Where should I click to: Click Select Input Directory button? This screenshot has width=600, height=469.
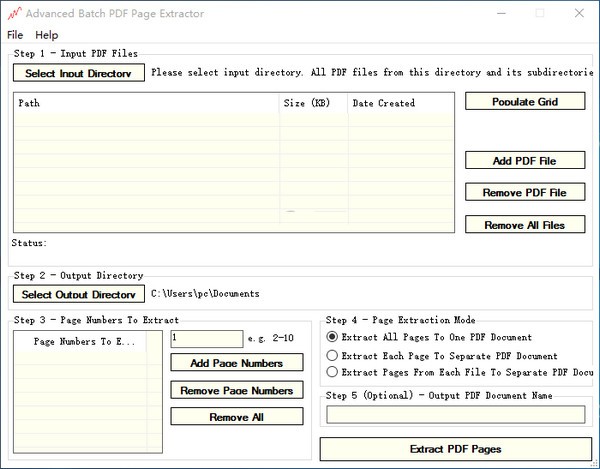[x=79, y=73]
